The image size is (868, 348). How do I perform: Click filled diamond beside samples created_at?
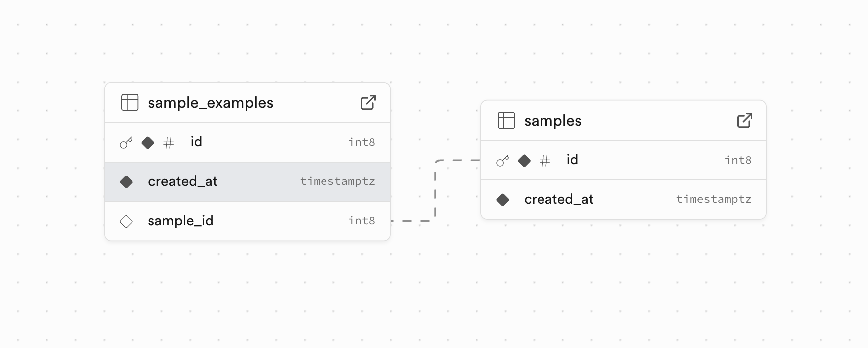pos(503,200)
